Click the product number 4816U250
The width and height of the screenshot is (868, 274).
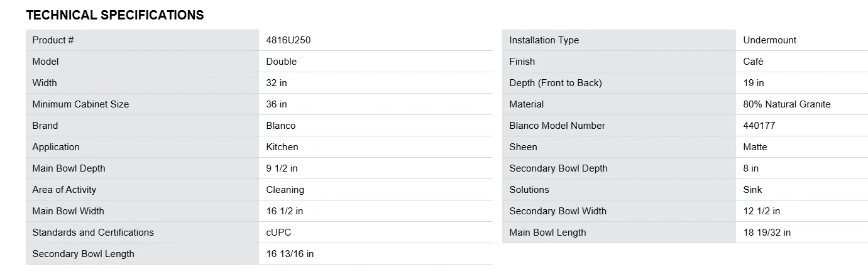click(x=288, y=40)
